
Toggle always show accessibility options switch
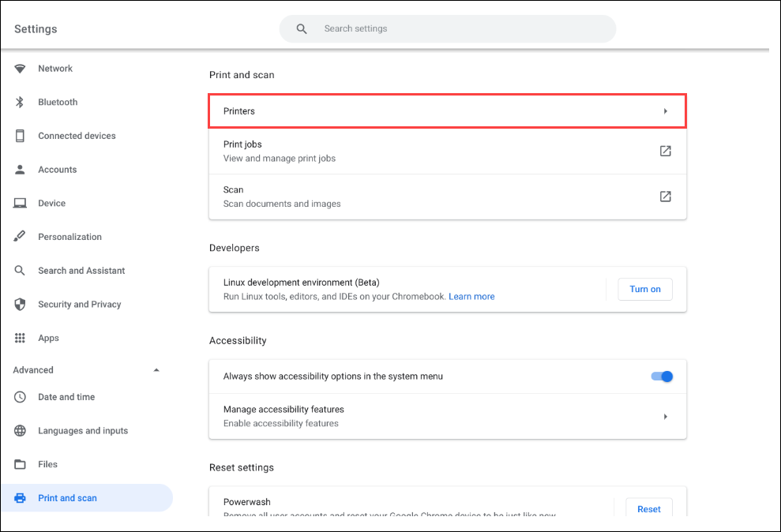tap(662, 377)
